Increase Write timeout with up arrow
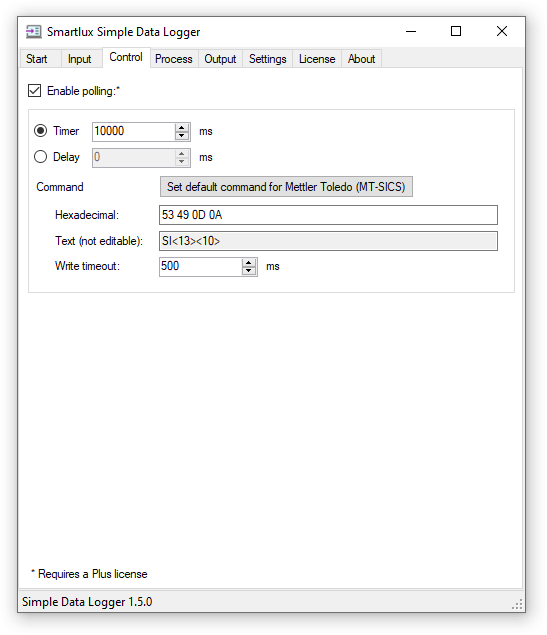 pos(249,263)
